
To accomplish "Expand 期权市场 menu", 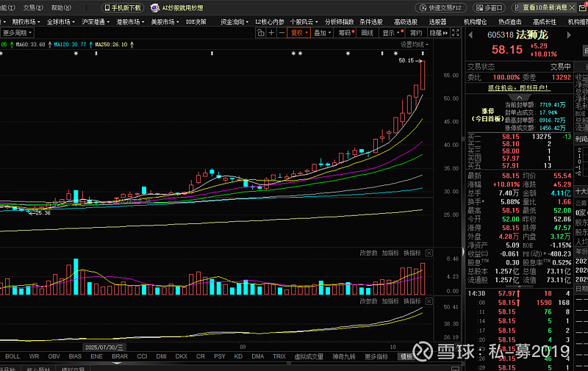I will coord(26,22).
